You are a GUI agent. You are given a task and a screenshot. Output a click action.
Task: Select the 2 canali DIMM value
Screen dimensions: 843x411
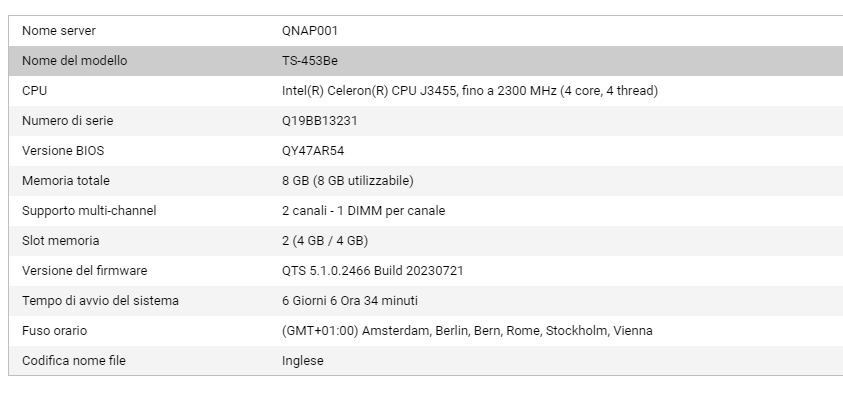tap(363, 211)
